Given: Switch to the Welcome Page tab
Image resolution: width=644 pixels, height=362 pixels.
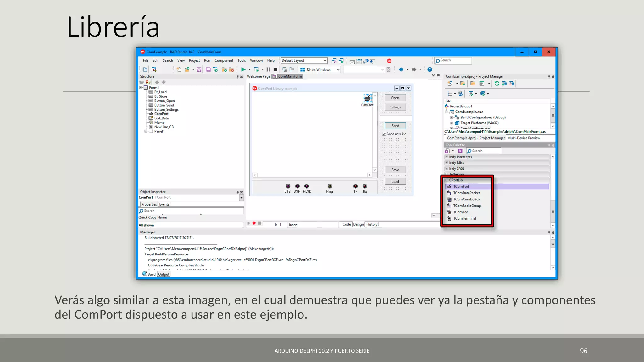Looking at the screenshot, I should pyautogui.click(x=258, y=76).
